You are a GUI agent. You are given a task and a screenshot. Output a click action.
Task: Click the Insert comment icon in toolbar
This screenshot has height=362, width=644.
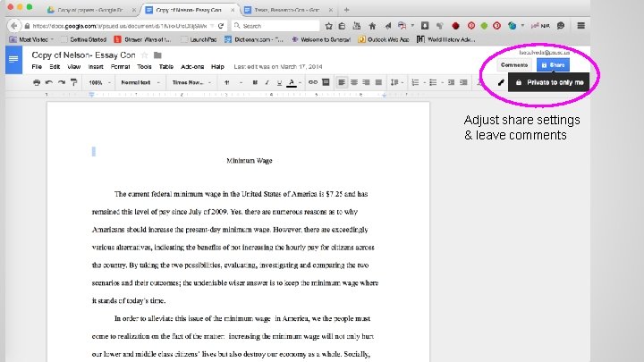click(x=326, y=82)
